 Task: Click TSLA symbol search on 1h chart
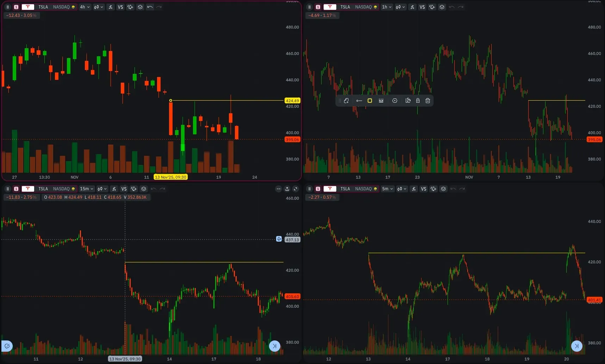tap(345, 7)
